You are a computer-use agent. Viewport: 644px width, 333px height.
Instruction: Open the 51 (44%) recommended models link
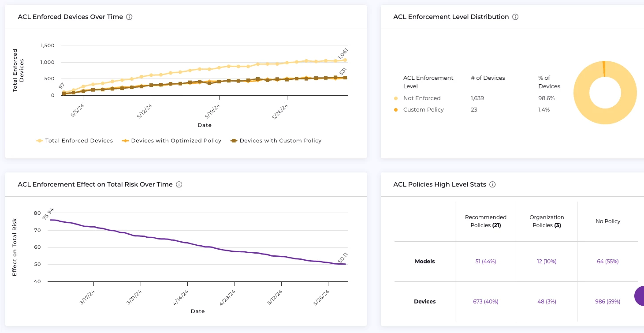(485, 262)
